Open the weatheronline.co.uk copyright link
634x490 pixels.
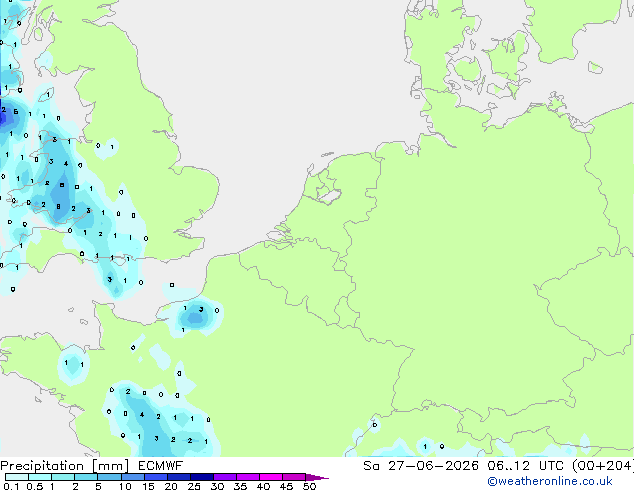[550, 481]
